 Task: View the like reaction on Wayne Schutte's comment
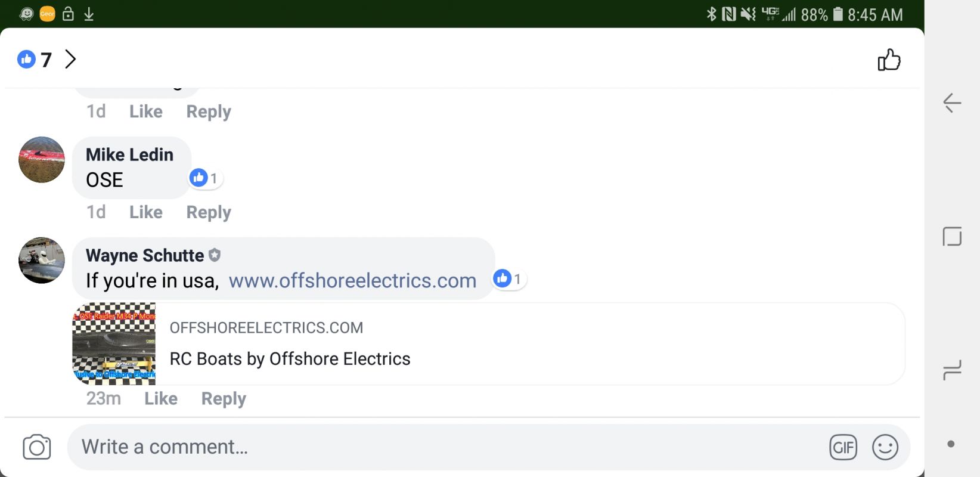508,278
